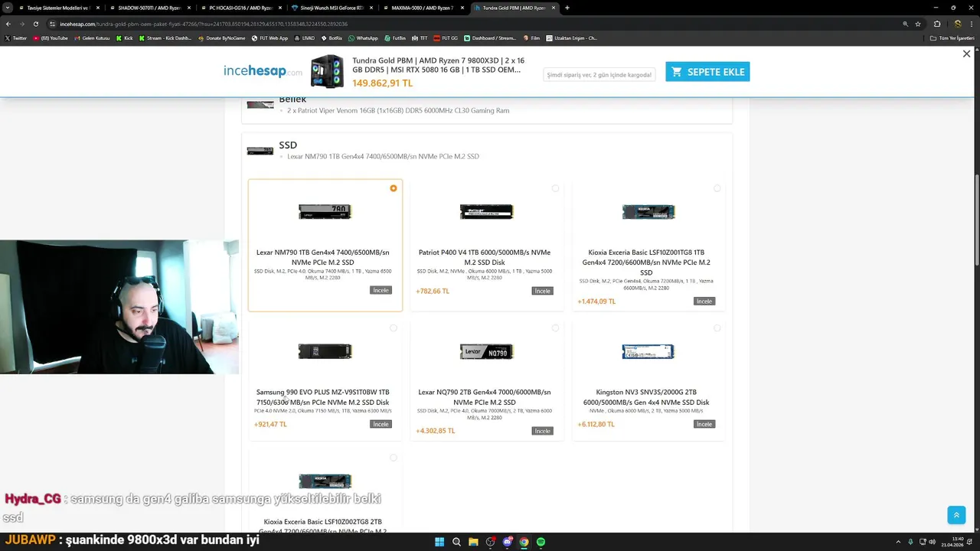Expand the Tüm Yer İşaretleri bookmarks folder
This screenshot has height=551, width=980.
pyautogui.click(x=952, y=37)
